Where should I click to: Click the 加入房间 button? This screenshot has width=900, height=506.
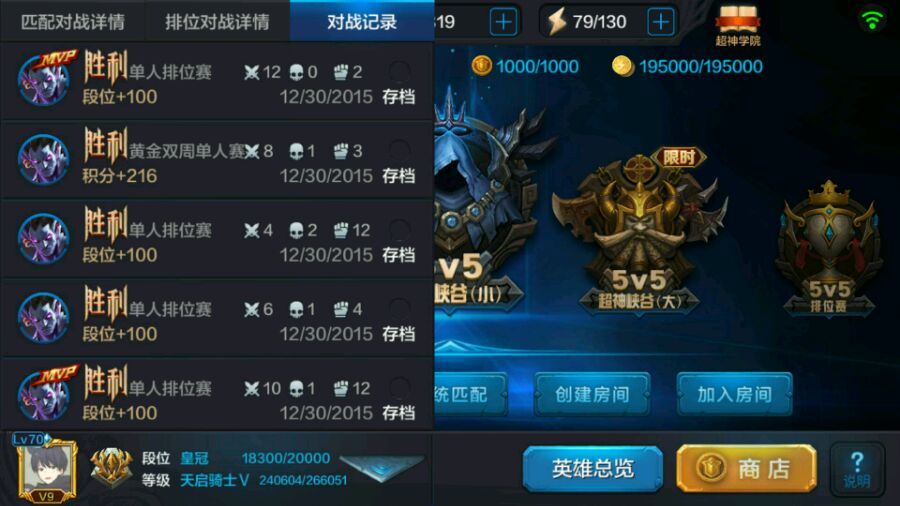click(735, 394)
